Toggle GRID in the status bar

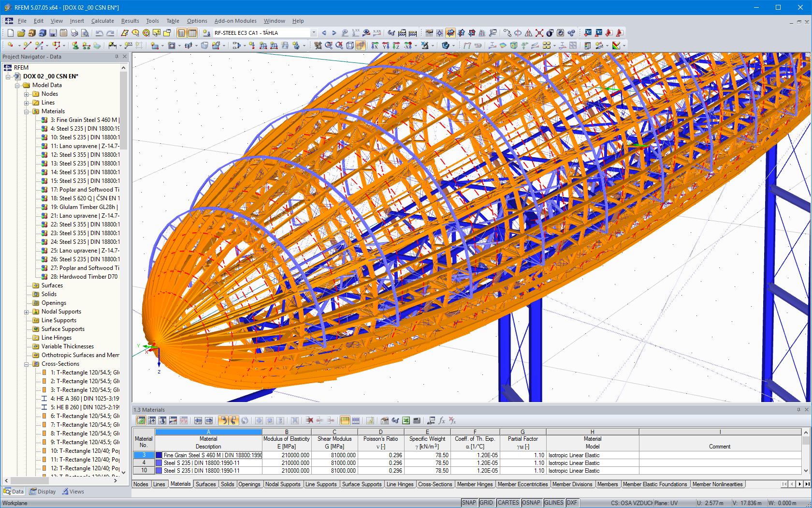point(486,503)
